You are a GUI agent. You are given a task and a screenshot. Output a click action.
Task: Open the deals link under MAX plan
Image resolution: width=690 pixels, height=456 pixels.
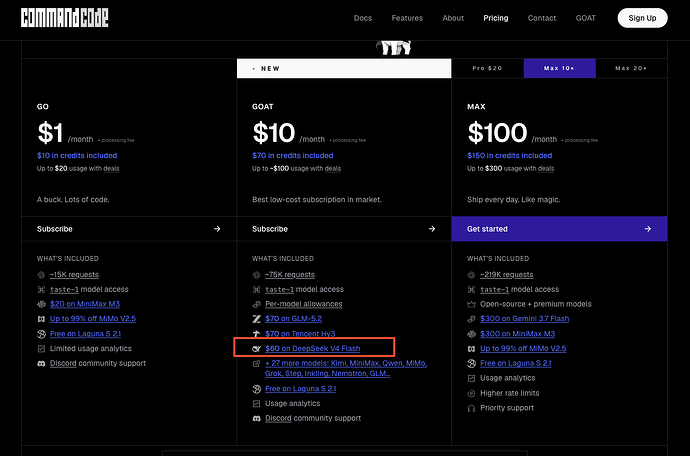[546, 169]
